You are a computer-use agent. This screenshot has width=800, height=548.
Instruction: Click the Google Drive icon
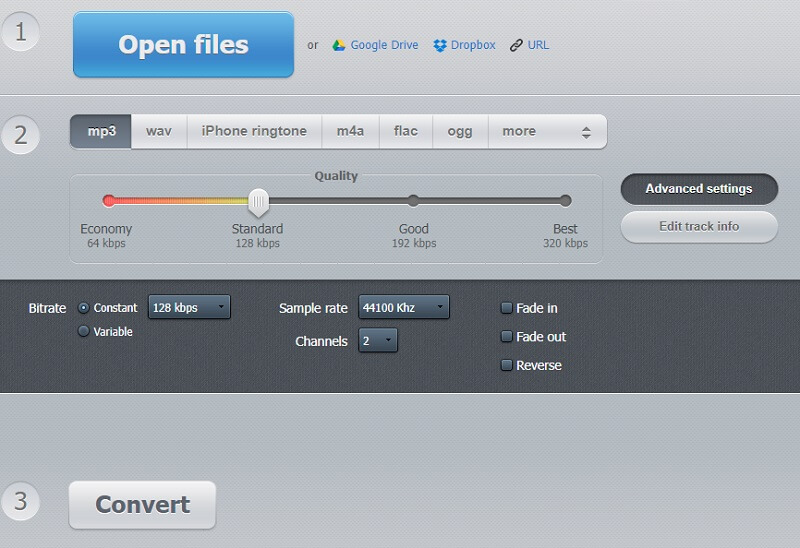click(339, 45)
